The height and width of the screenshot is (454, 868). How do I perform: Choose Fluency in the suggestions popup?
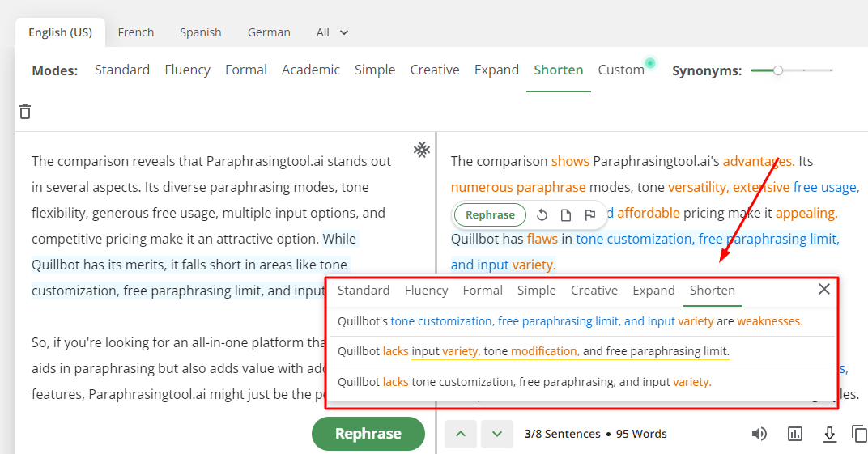tap(426, 291)
